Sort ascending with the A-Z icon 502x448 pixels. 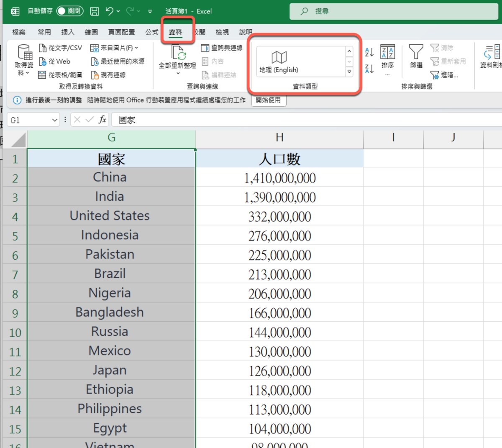point(369,53)
